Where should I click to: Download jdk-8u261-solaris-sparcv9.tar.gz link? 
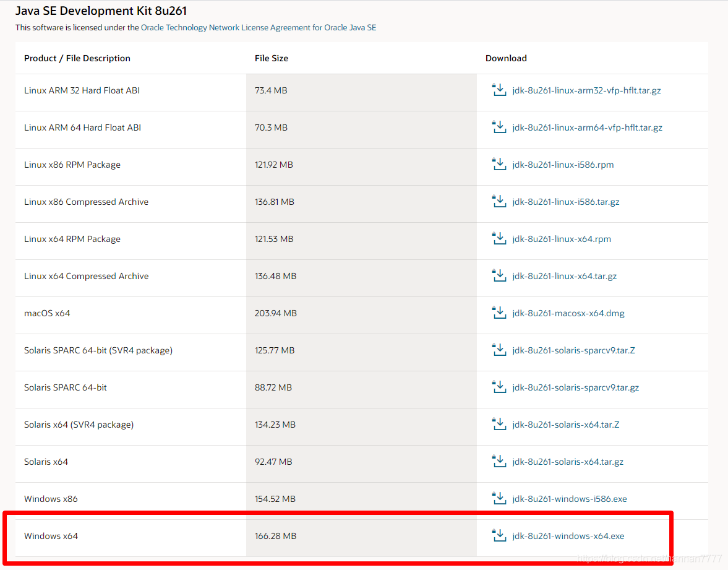click(575, 387)
